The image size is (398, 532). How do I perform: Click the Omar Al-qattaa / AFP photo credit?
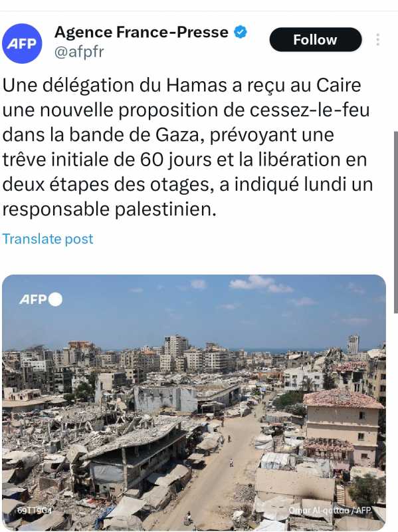tap(330, 510)
